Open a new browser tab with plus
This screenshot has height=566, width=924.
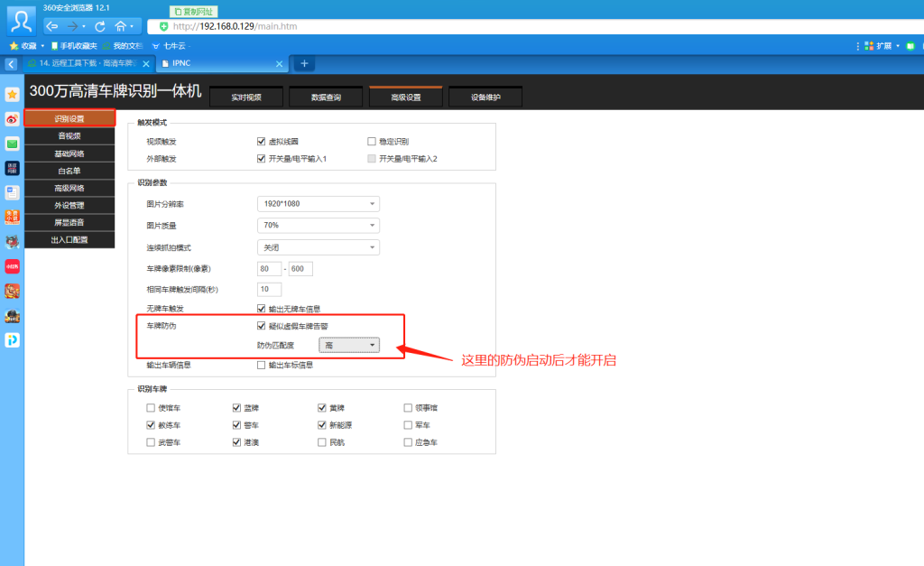tap(304, 63)
